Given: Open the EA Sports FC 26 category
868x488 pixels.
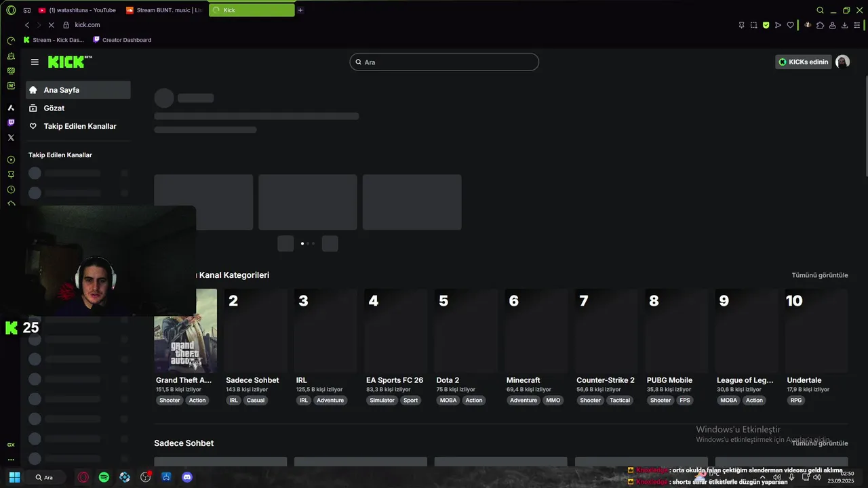Looking at the screenshot, I should pyautogui.click(x=395, y=380).
